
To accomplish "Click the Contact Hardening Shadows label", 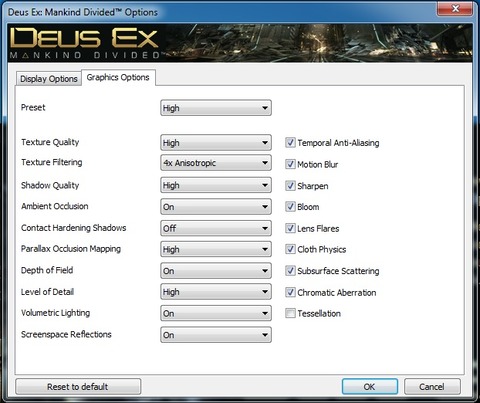I will pos(74,228).
